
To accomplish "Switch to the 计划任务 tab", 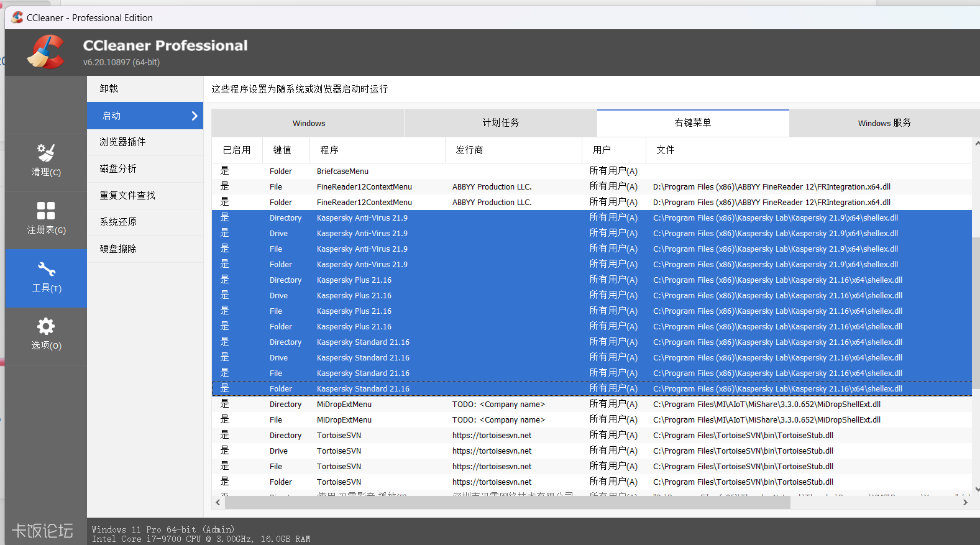I will point(501,123).
